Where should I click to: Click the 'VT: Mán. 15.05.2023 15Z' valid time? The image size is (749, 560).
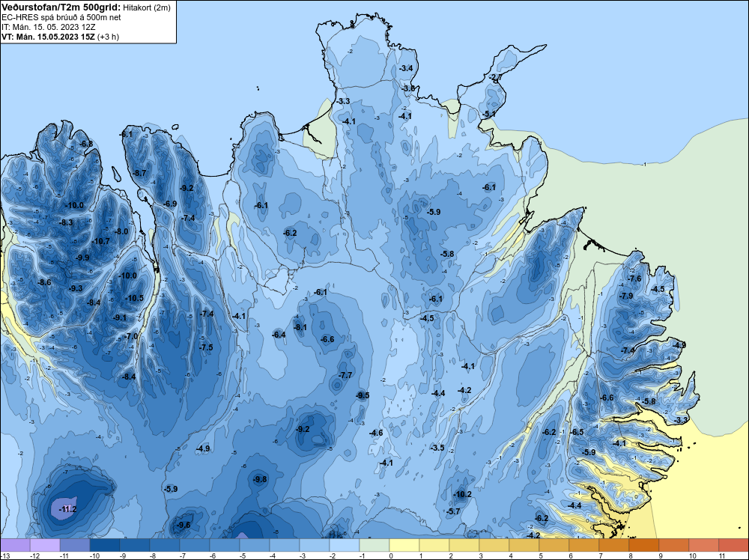point(48,37)
